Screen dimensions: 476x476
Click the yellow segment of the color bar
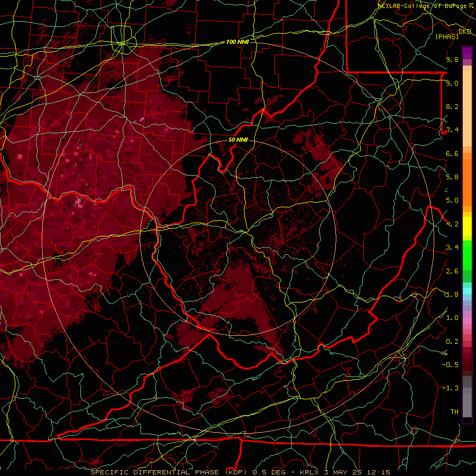click(467, 226)
